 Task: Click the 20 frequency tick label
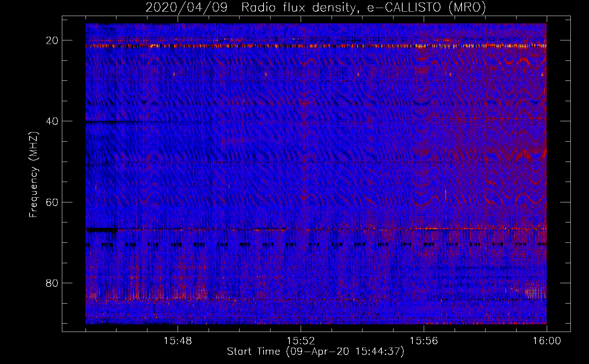(52, 40)
